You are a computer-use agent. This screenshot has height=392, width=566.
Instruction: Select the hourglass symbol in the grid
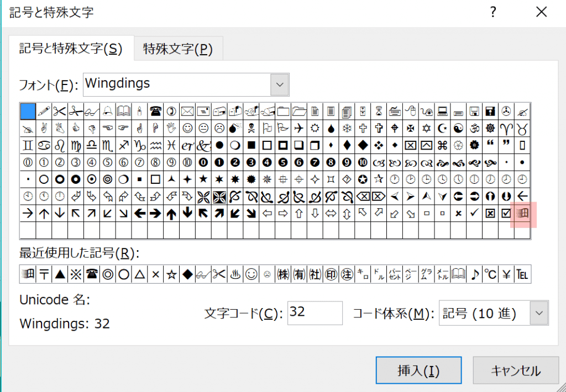[379, 111]
